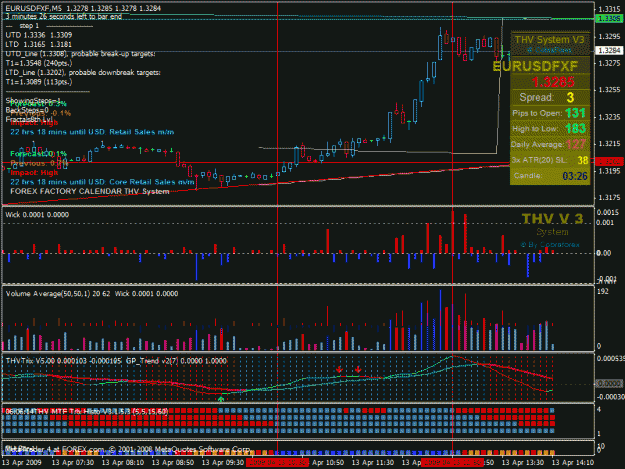Click the 0.0015 scale value of Wick window
This screenshot has width=625, height=469.
point(607,213)
